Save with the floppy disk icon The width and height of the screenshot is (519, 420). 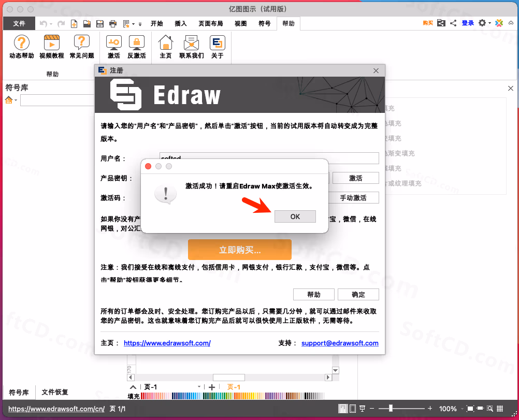click(100, 23)
